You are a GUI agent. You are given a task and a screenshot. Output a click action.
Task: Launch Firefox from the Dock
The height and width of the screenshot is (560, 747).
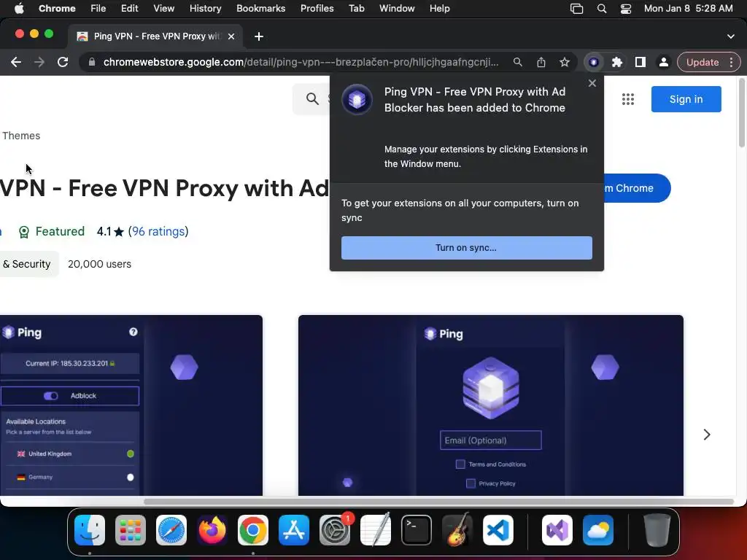coord(212,530)
